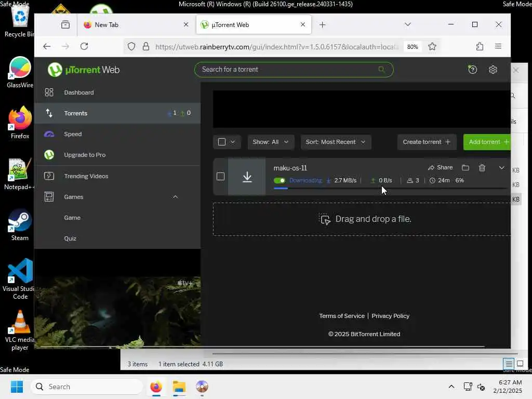Screen dimensions: 532x399
Task: Delete maku-os-11 with the trash icon
Action: pos(482,168)
